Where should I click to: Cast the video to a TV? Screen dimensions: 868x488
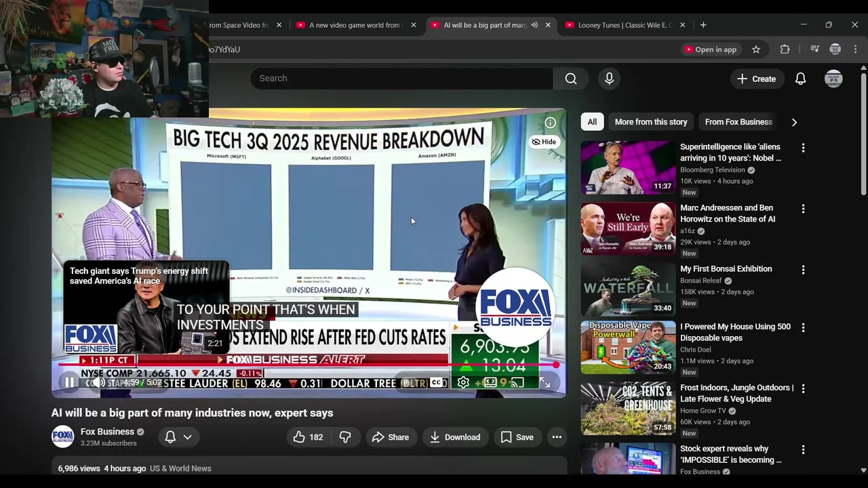(x=517, y=383)
